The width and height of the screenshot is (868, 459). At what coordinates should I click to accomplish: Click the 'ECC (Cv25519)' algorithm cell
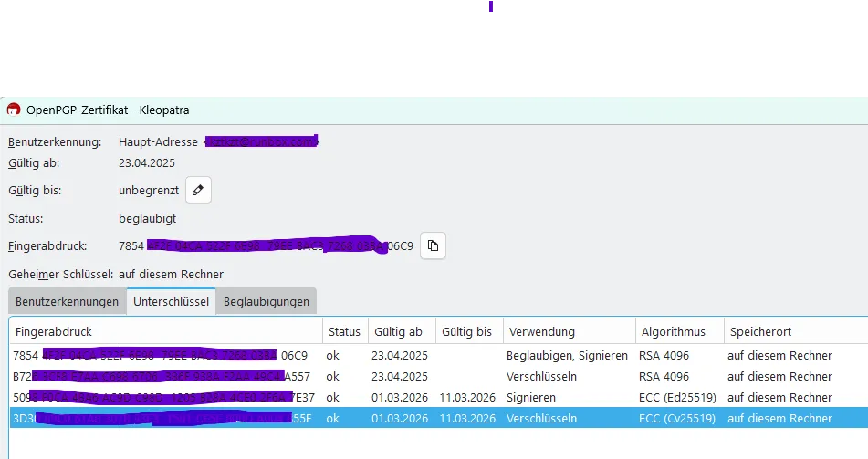click(677, 419)
